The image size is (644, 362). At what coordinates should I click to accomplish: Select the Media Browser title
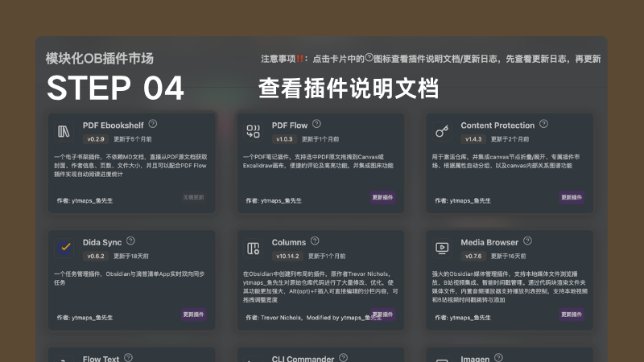(489, 242)
